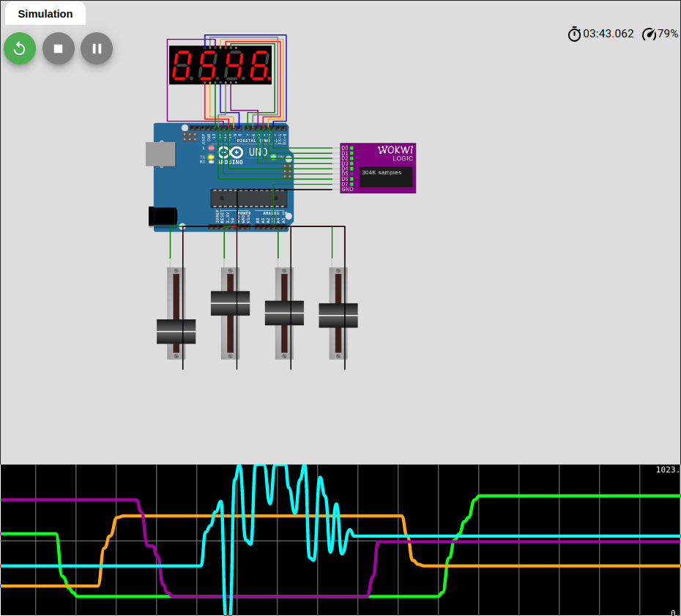
Task: Select the Simulation tab
Action: 45,14
